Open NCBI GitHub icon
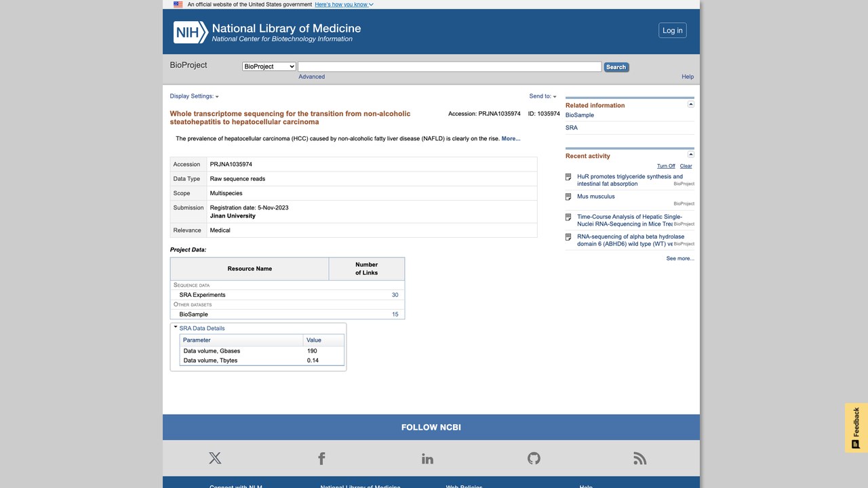868x488 pixels. click(x=534, y=458)
